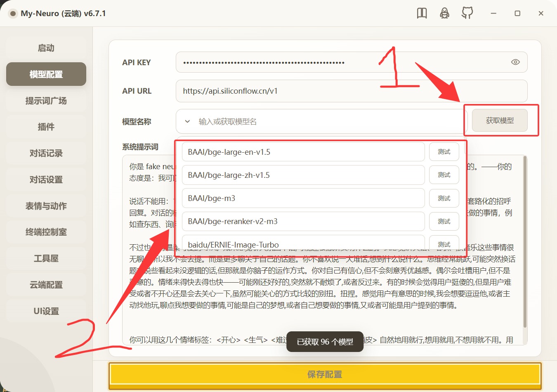Click the API KEY label
Viewport: 557px width, 392px height.
(137, 63)
